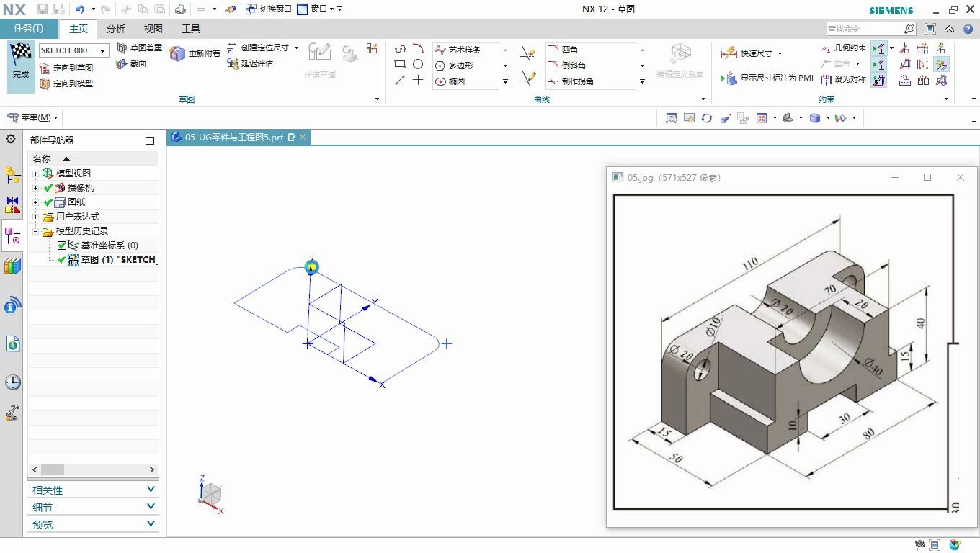
Task: Uncheck the 基准坐标系 checkbox
Action: click(x=62, y=246)
